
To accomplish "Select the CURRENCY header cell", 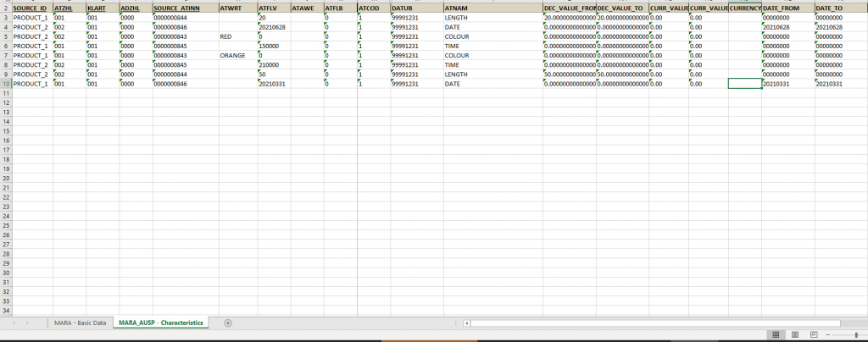I will [744, 8].
